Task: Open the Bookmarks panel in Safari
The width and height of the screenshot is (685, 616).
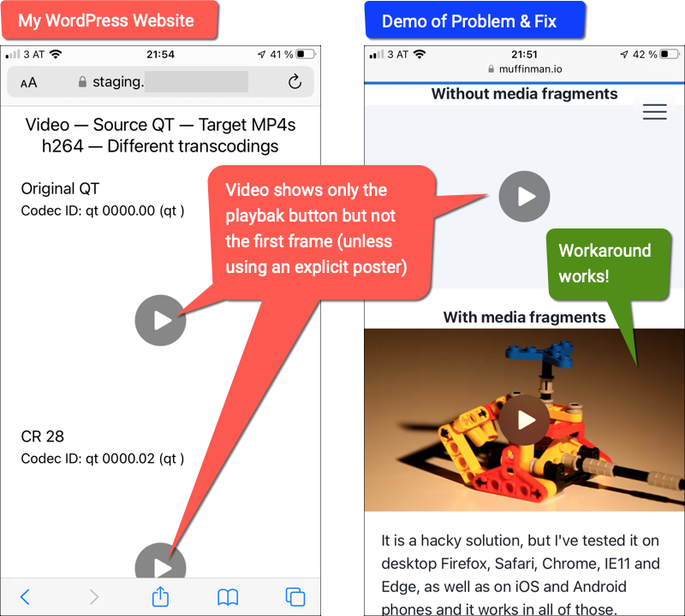Action: [227, 596]
